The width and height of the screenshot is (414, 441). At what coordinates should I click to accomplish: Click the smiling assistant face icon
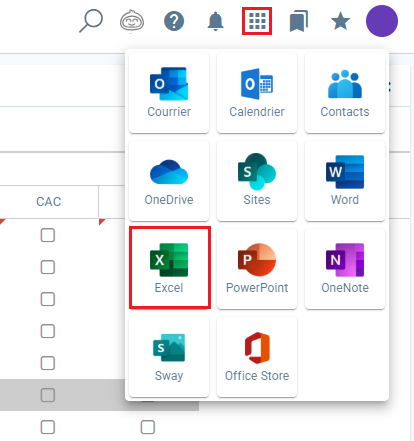tap(132, 21)
